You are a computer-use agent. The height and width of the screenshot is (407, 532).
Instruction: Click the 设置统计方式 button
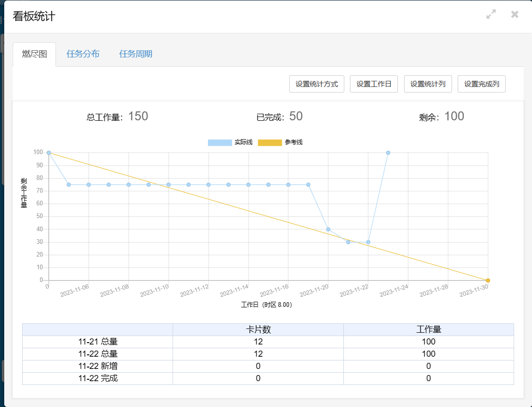[x=317, y=84]
